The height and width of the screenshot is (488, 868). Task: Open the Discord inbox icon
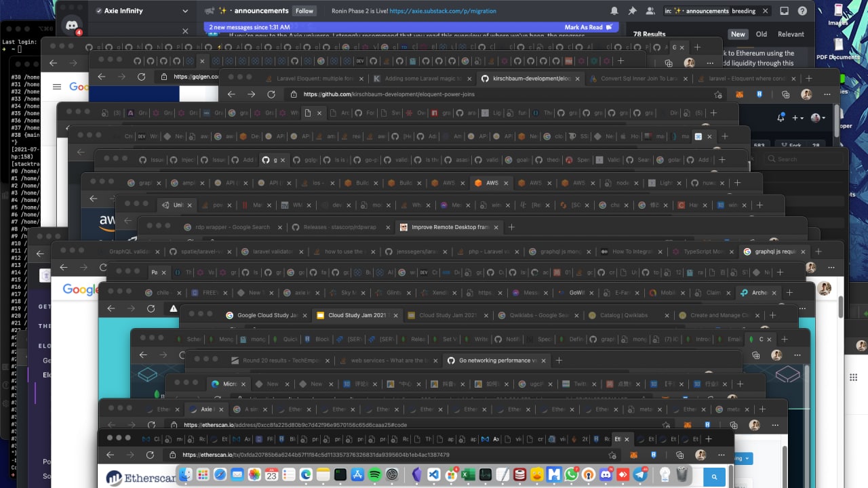click(785, 11)
